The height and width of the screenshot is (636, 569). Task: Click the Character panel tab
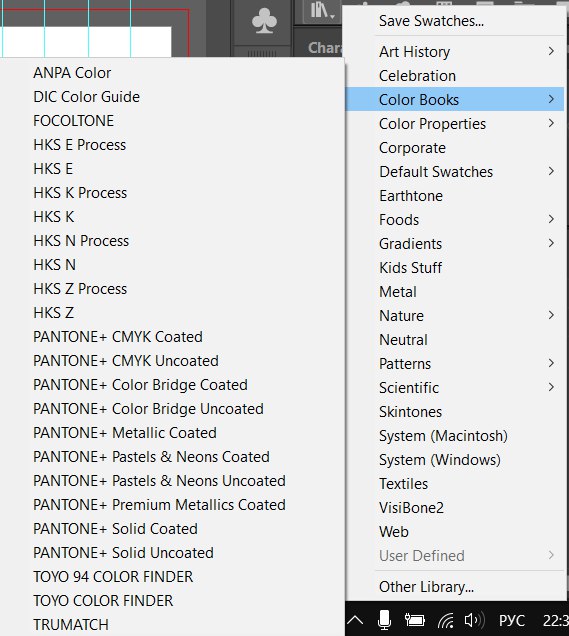pyautogui.click(x=324, y=48)
